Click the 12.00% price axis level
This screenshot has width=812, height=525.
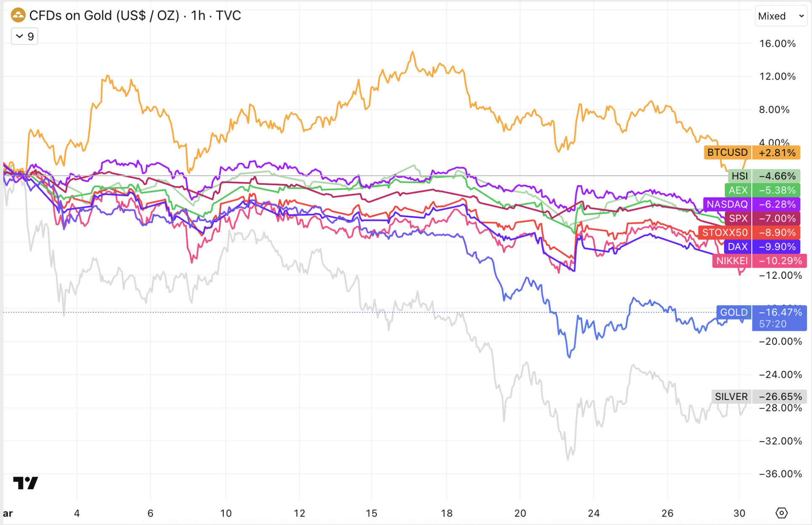click(777, 76)
